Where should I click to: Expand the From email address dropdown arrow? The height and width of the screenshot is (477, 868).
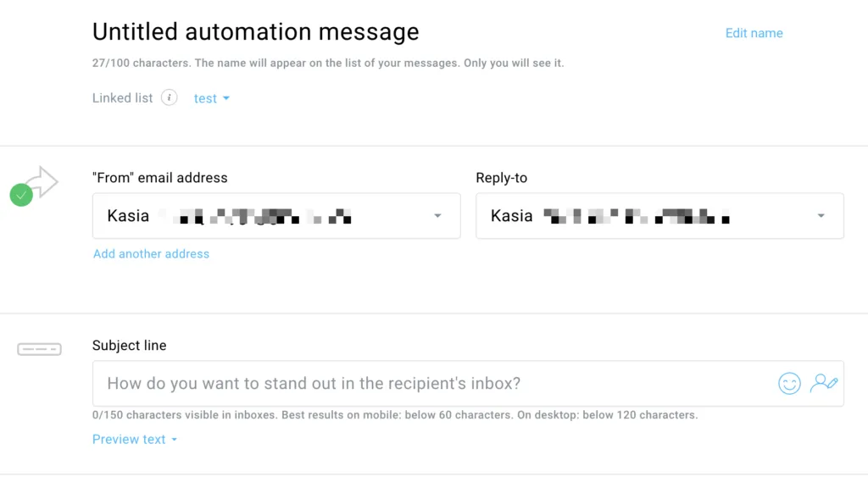click(437, 216)
